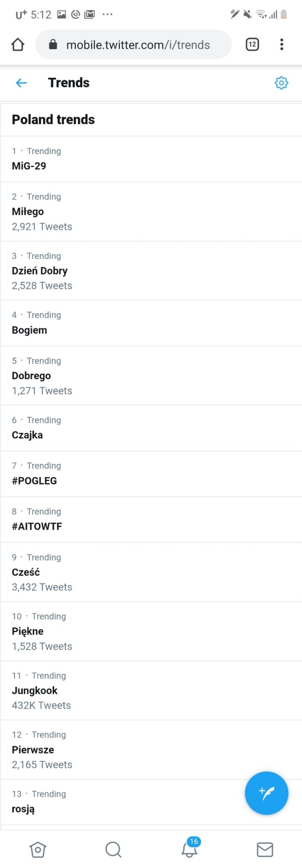Open Twitter Home tab
Viewport: 302px width, 868px height.
pyautogui.click(x=38, y=849)
